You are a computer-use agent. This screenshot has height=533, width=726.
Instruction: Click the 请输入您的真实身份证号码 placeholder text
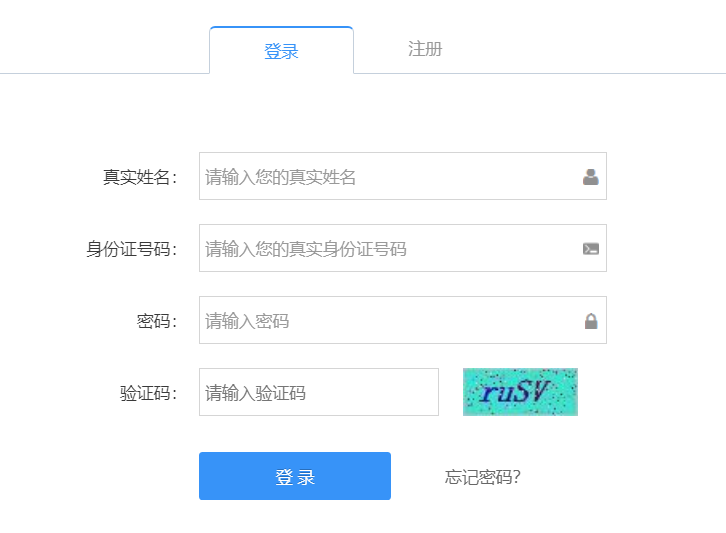point(306,250)
